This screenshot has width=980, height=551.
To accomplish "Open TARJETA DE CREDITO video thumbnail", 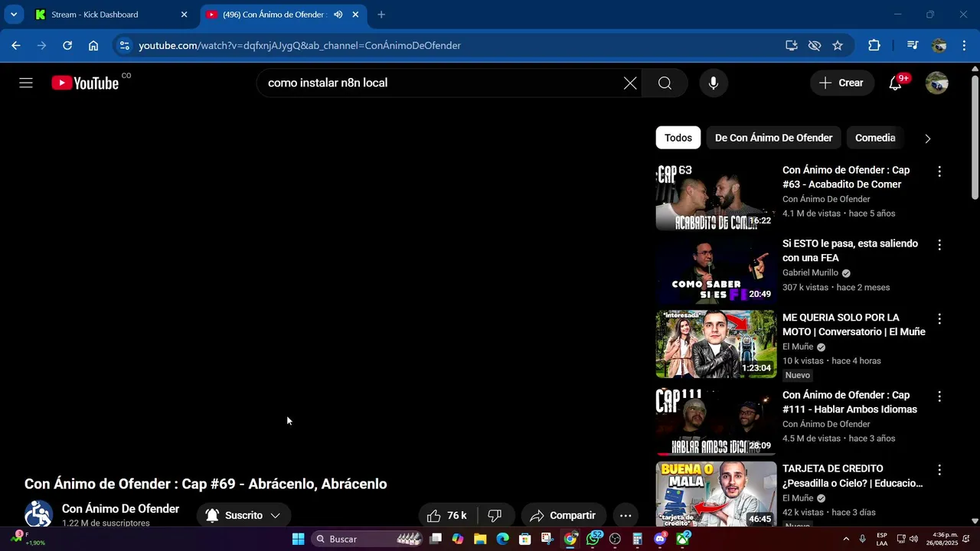I will [x=716, y=494].
